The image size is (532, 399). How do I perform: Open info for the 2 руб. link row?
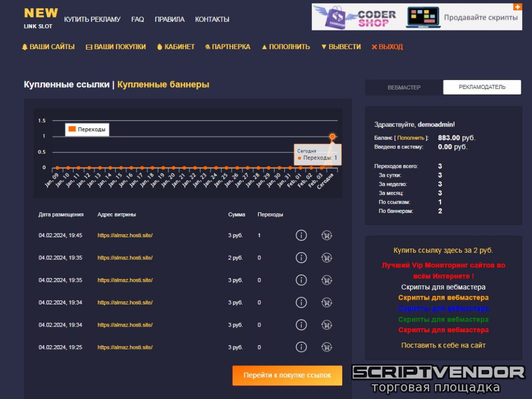[301, 257]
